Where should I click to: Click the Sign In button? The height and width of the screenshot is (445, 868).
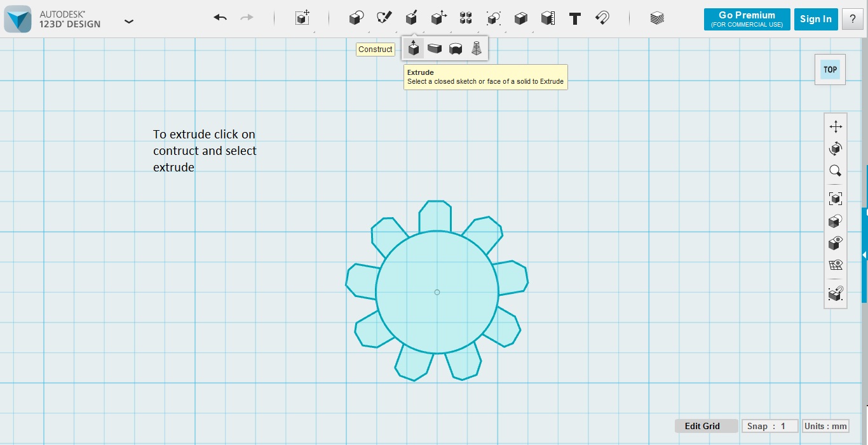(x=816, y=18)
